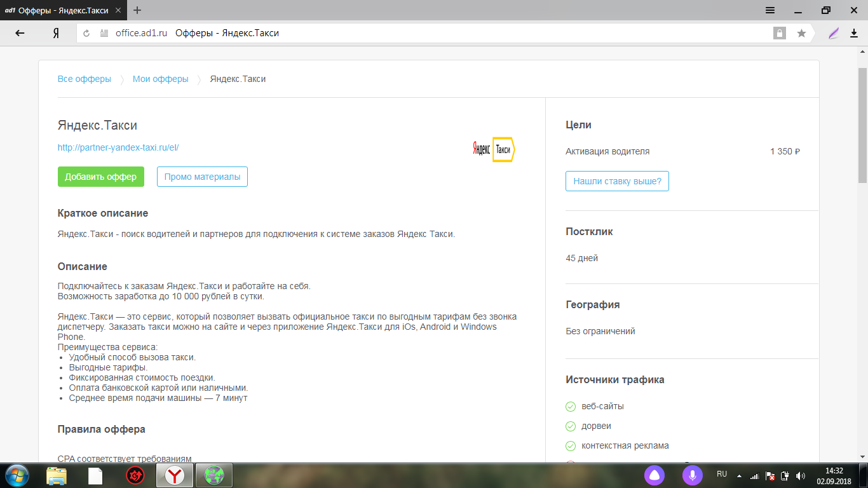Switch the RU language indicator
868x488 pixels.
(x=722, y=474)
